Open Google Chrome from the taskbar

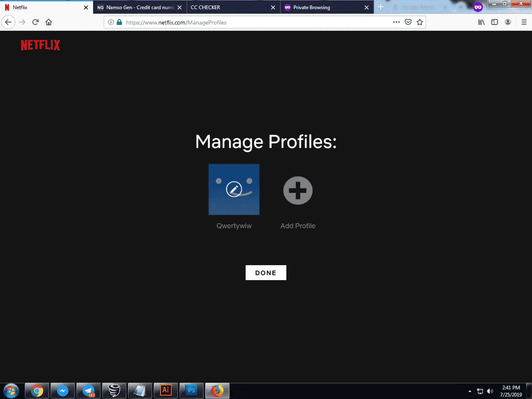coord(37,391)
